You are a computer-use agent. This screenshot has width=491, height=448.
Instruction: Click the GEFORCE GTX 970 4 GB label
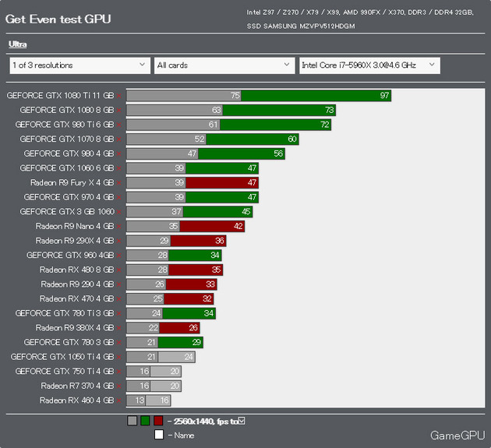(x=69, y=197)
